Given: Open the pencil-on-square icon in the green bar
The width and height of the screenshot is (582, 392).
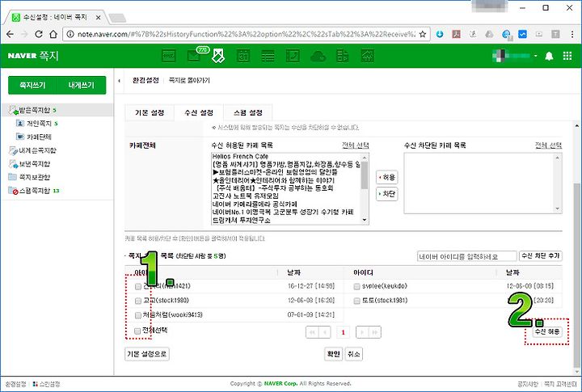Looking at the screenshot, I should pos(293,56).
